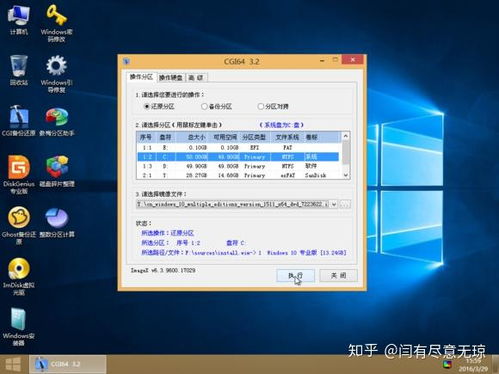Expand the image file path dropdown
The width and height of the screenshot is (499, 374).
334,204
